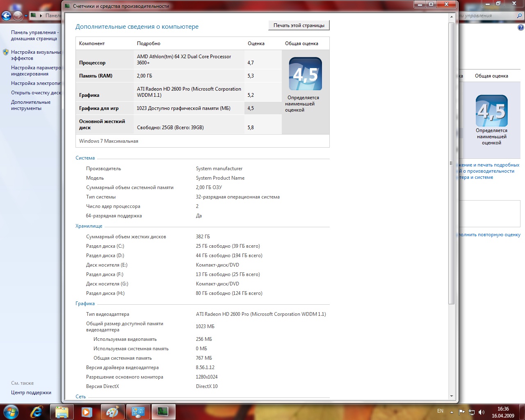Click the Система section heading
525x420 pixels.
click(x=85, y=158)
